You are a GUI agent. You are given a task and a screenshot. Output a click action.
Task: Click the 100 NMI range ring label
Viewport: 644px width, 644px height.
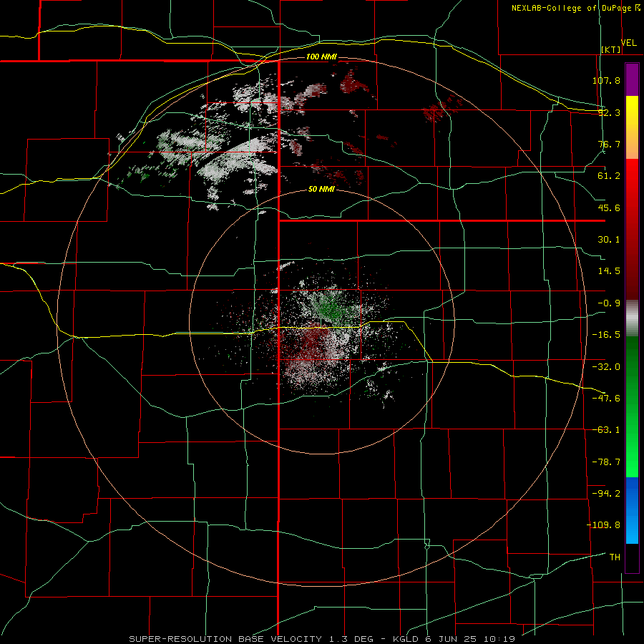(x=321, y=57)
